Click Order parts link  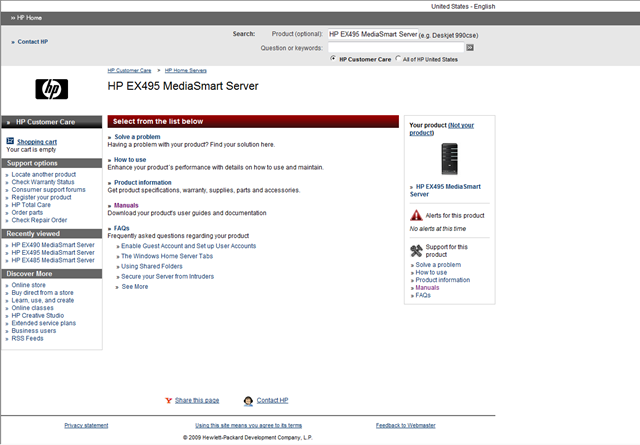[x=27, y=213]
